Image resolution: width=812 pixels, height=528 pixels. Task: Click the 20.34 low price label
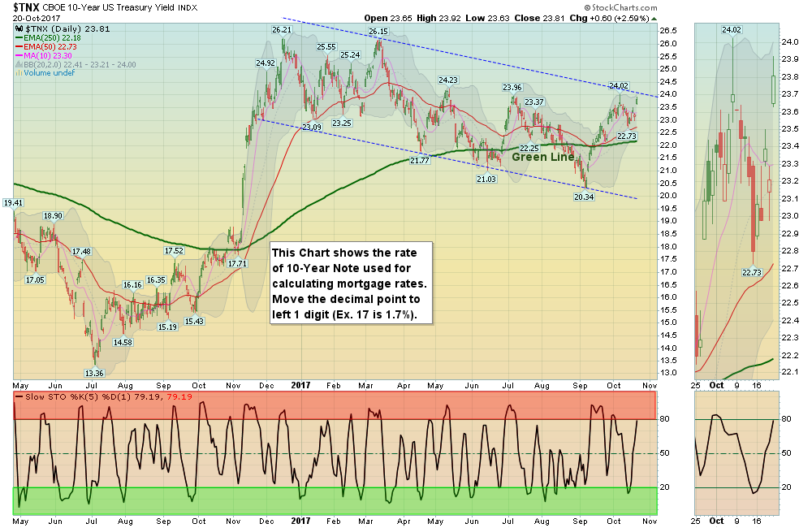584,197
